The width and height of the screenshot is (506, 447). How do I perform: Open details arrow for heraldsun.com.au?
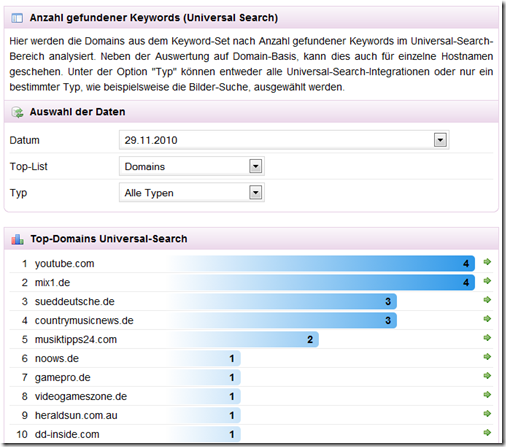coord(487,414)
